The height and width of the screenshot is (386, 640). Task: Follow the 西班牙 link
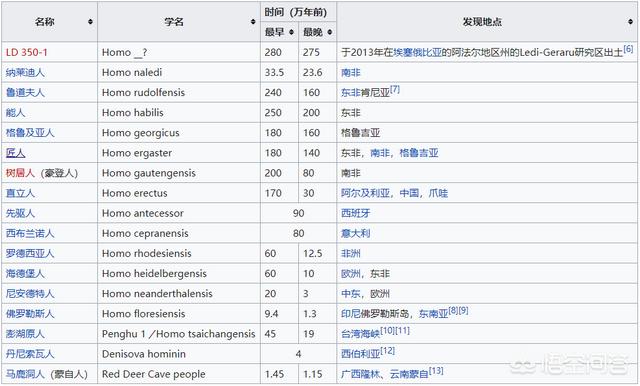356,213
